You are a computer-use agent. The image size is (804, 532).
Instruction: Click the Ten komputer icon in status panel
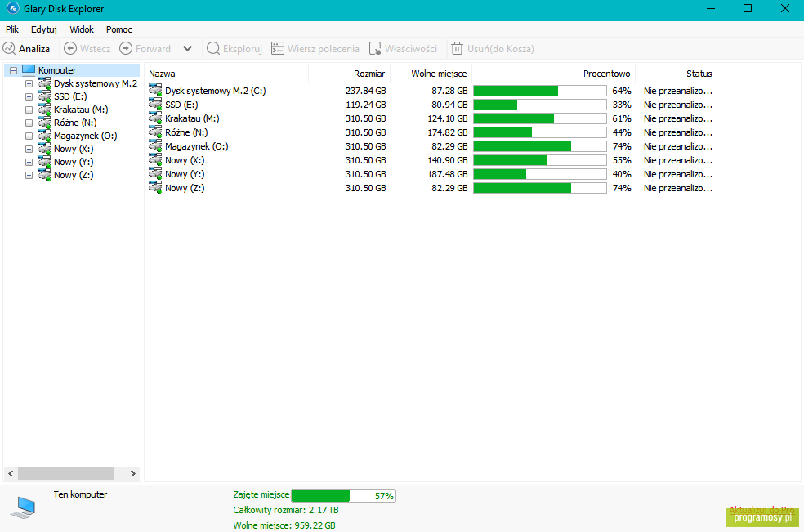click(x=24, y=507)
